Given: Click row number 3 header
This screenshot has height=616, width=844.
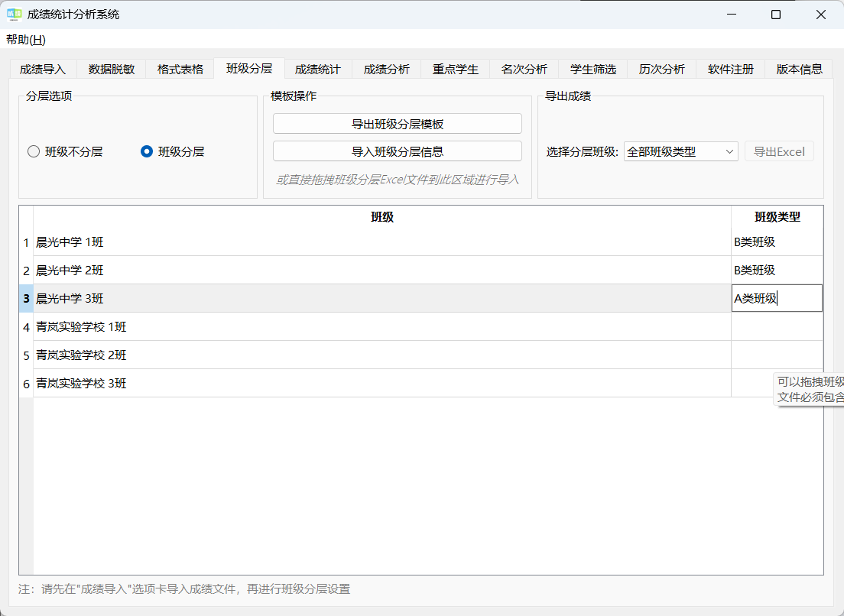Looking at the screenshot, I should coord(26,299).
